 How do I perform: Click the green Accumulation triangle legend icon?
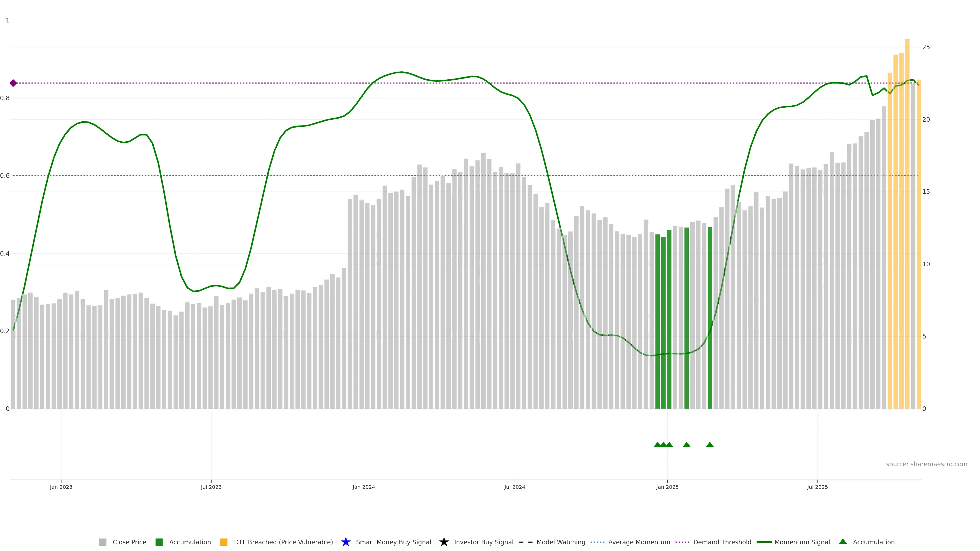click(x=843, y=542)
